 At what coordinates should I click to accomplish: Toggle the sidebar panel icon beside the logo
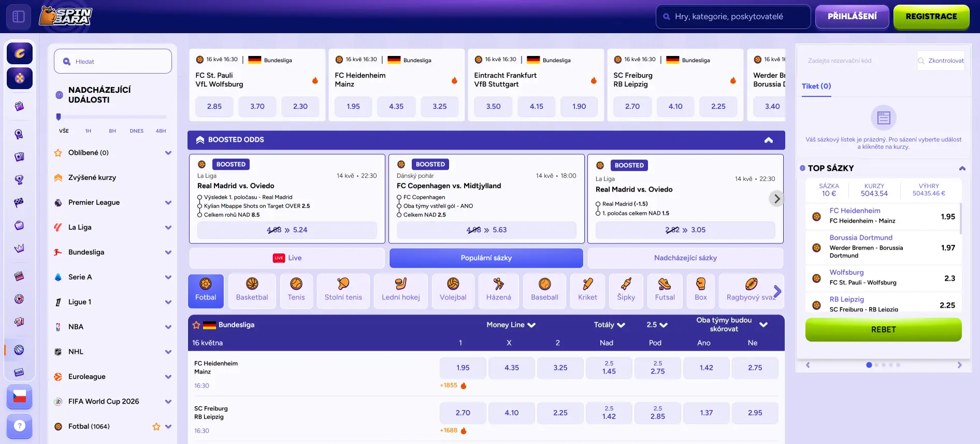coord(19,17)
